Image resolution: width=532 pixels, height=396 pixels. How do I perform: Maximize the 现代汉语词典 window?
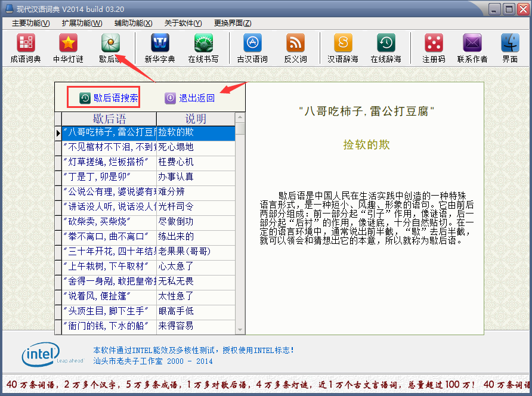click(x=509, y=9)
